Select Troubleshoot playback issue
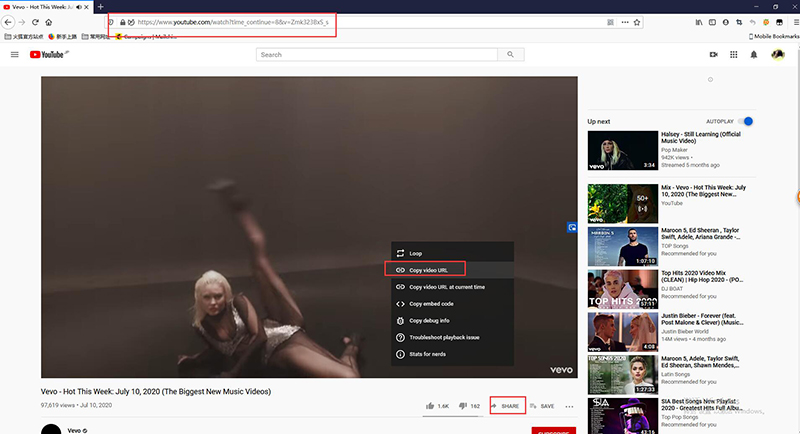This screenshot has width=800, height=434. click(x=453, y=337)
